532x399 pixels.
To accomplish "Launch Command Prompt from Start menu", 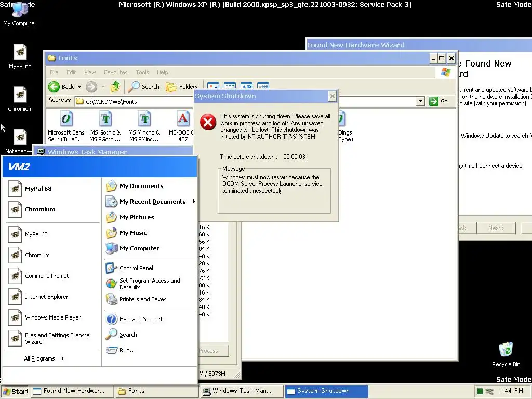I will [x=52, y=276].
